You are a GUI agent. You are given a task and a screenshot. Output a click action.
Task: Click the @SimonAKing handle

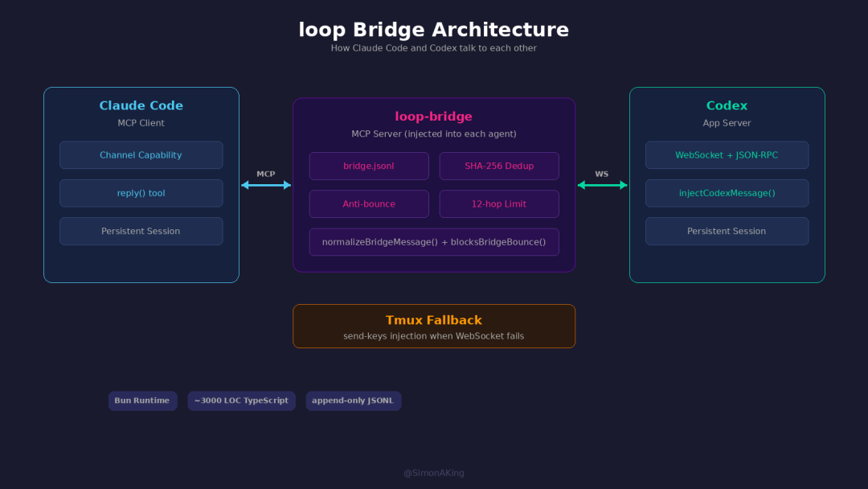click(x=433, y=473)
